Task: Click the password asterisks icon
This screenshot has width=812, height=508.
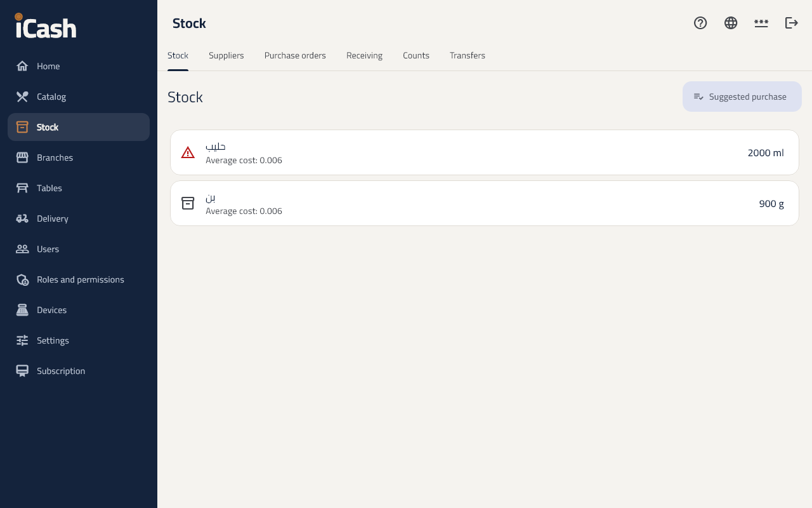Action: click(761, 23)
